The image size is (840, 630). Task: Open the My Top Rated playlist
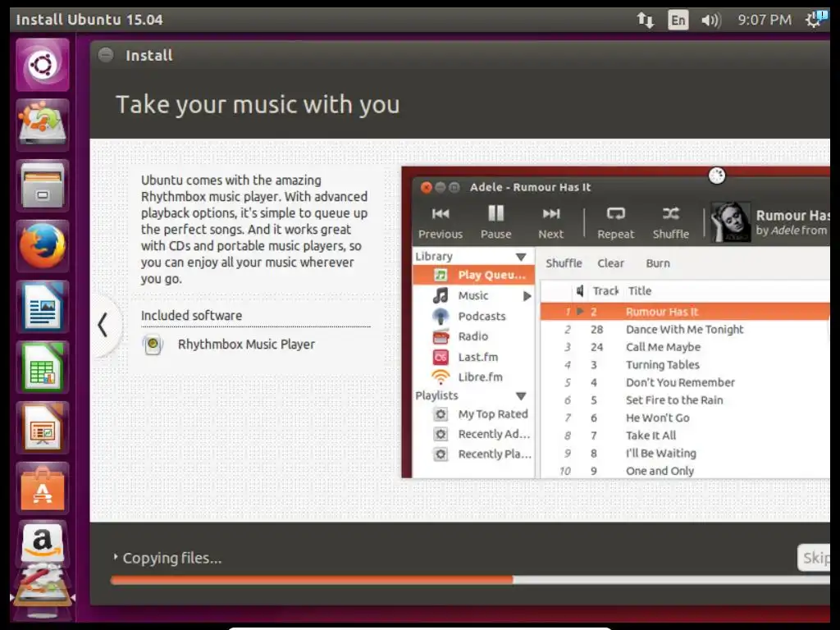[473, 414]
